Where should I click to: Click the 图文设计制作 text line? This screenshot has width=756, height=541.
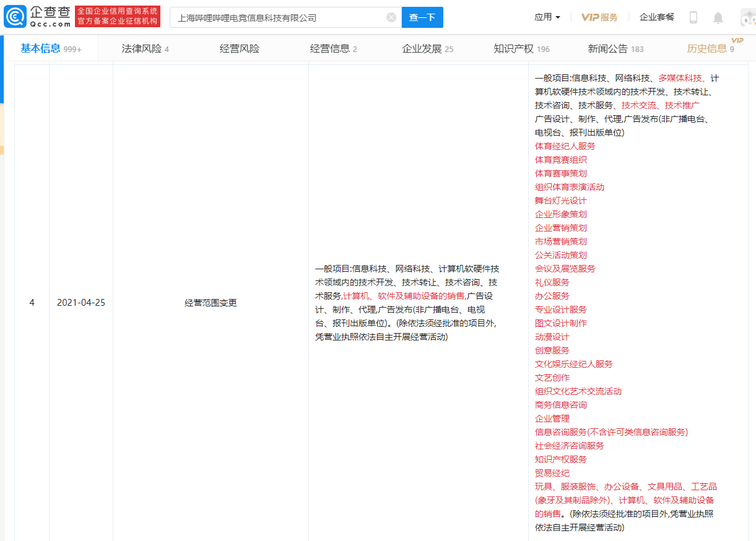(x=561, y=323)
